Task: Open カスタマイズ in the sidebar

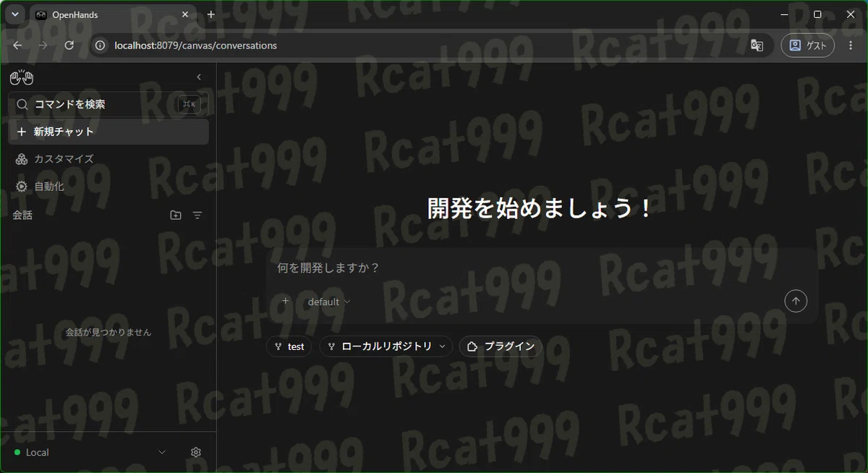Action: [x=109, y=159]
